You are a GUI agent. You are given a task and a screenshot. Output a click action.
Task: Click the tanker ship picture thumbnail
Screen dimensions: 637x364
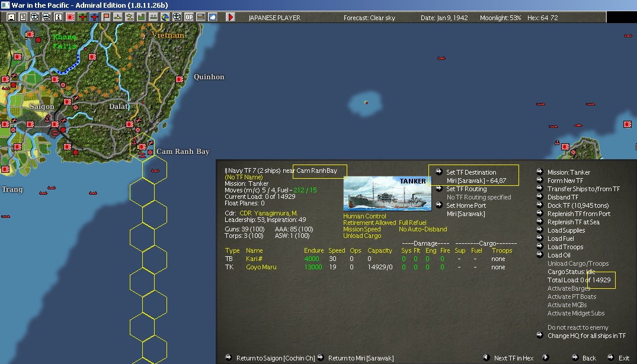[387, 193]
